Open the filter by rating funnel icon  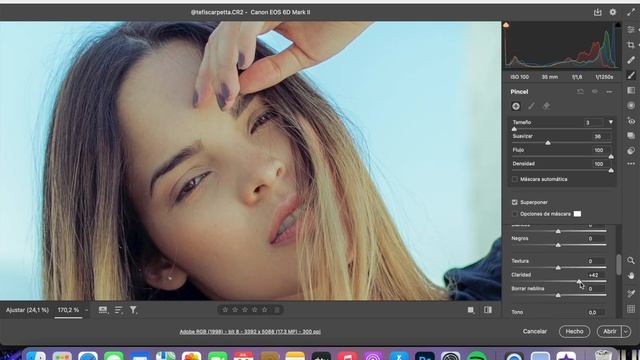tap(133, 310)
